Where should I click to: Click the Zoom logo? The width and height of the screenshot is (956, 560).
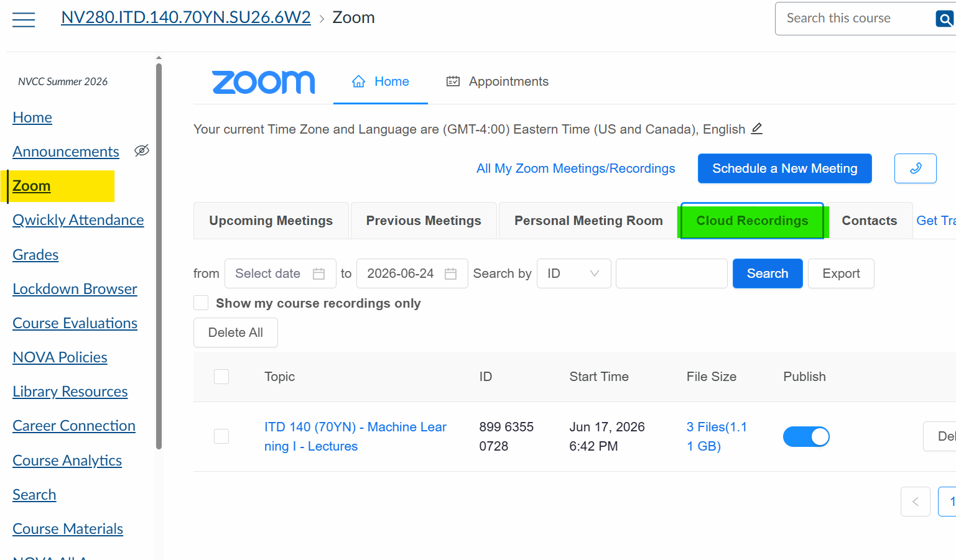click(264, 82)
